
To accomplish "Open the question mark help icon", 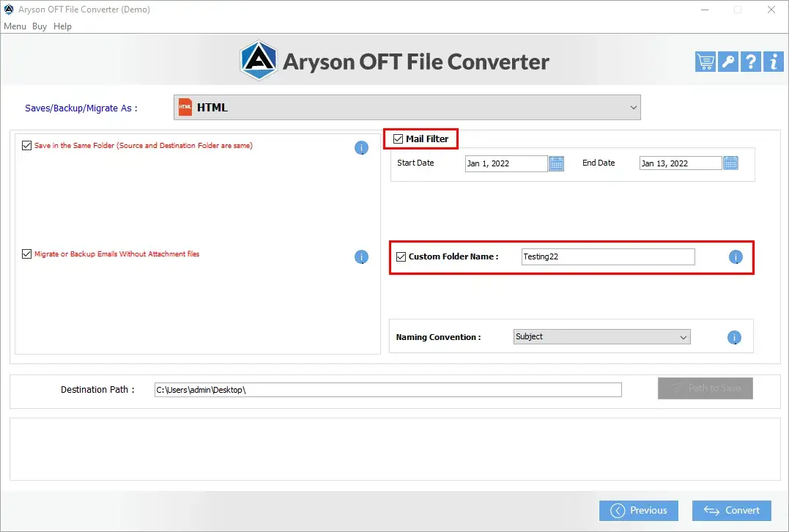I will point(751,62).
